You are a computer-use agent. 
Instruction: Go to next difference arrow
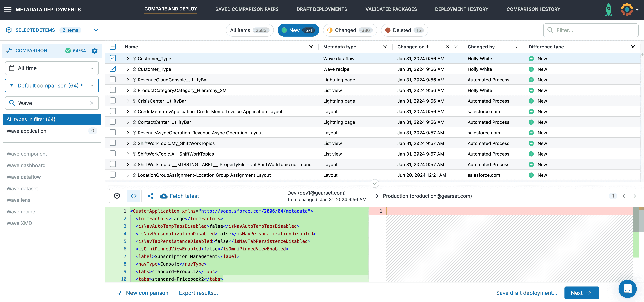[635, 196]
